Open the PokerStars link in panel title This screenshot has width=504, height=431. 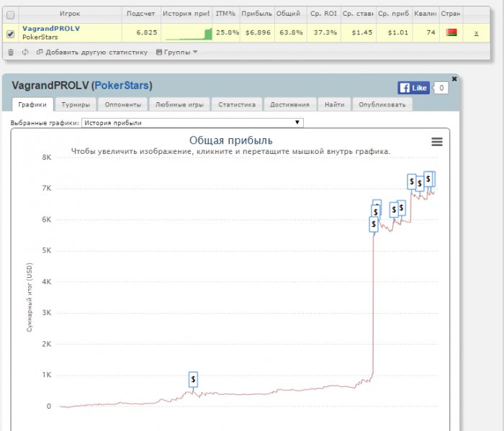[x=122, y=86]
